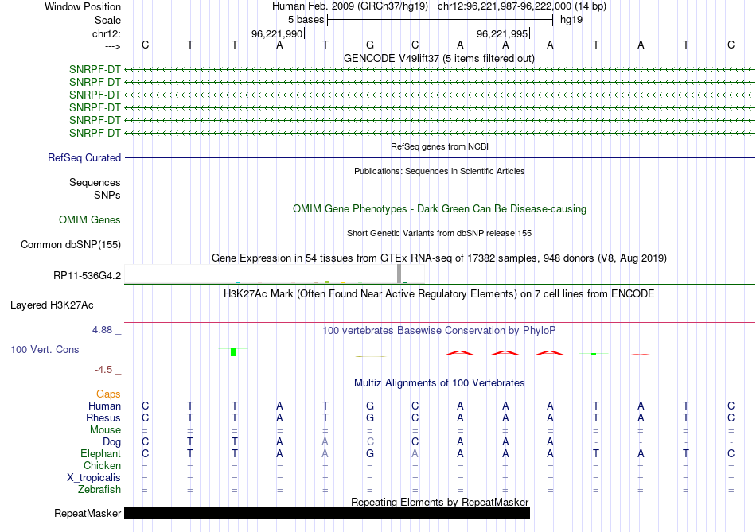Click the 96,221,995 coordinate marker
Image resolution: width=756 pixels, height=532 pixels.
click(503, 33)
